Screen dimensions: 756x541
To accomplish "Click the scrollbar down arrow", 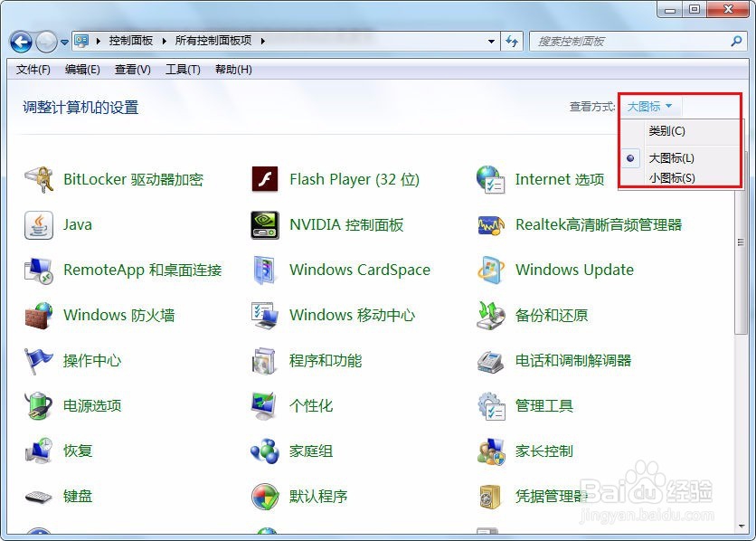I will point(741,526).
